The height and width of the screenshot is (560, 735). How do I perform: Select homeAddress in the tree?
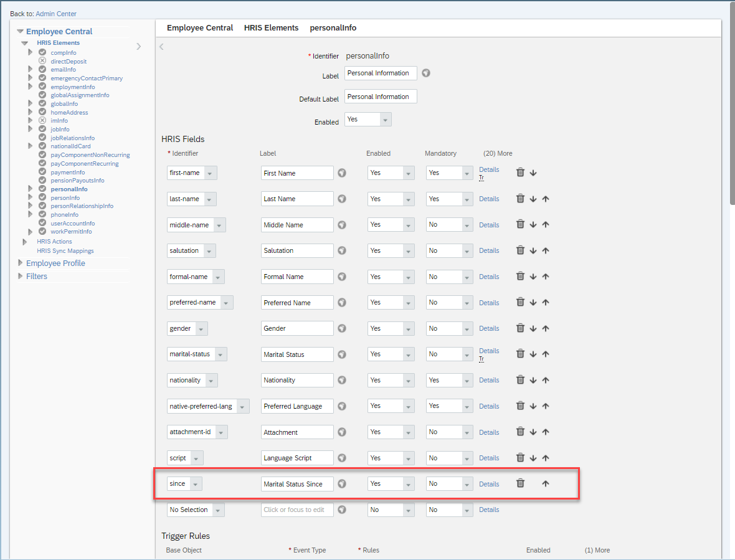point(69,113)
